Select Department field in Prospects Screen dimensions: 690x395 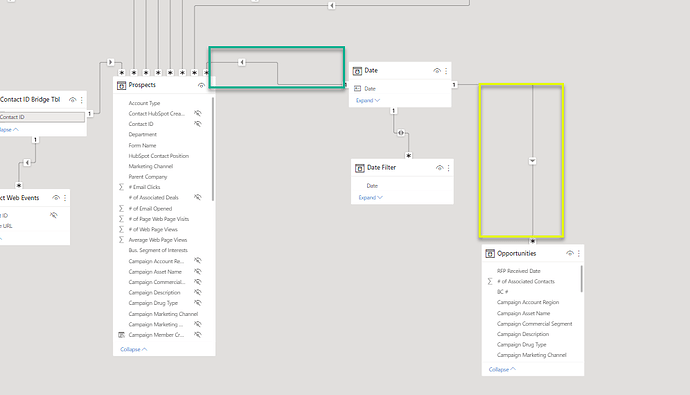pyautogui.click(x=143, y=135)
